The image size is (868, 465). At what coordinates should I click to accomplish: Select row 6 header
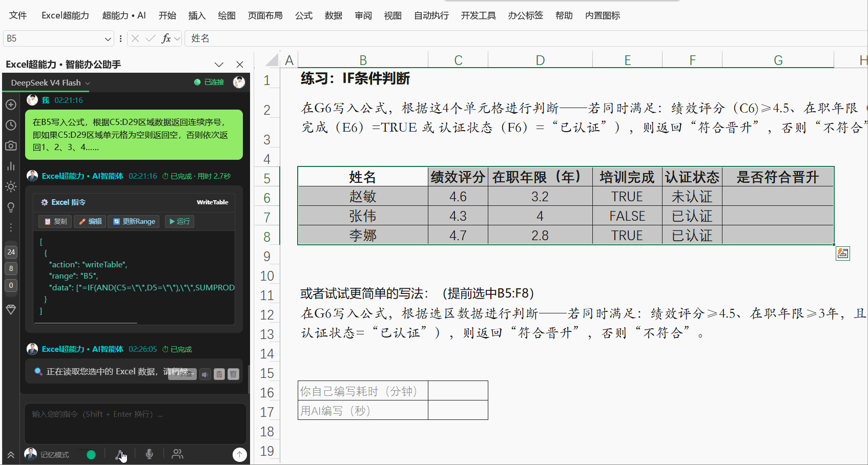coord(267,198)
